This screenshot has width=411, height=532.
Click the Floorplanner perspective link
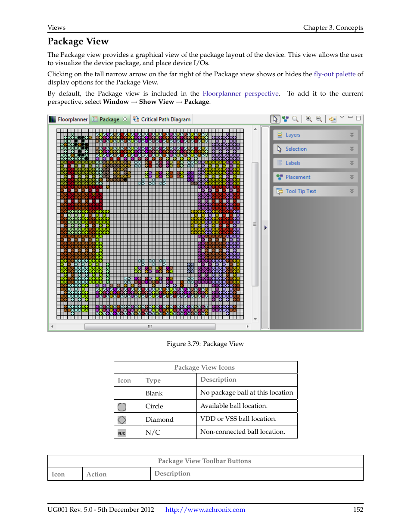(x=240, y=93)
